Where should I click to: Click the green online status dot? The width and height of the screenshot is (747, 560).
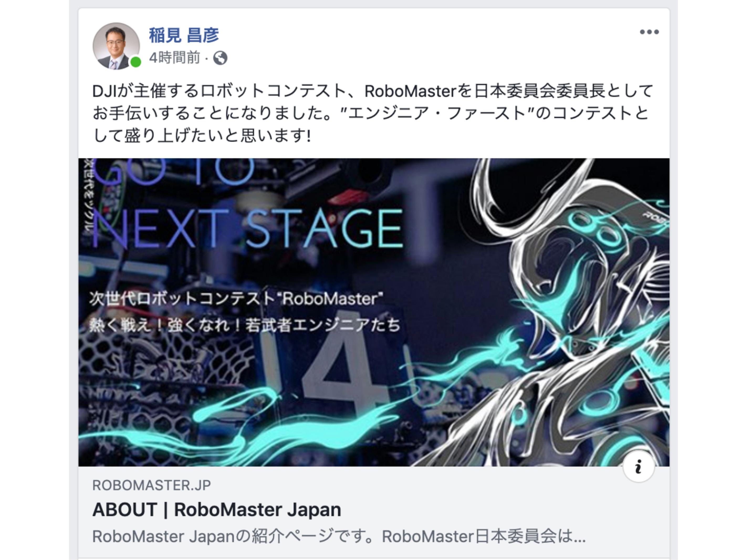point(136,62)
